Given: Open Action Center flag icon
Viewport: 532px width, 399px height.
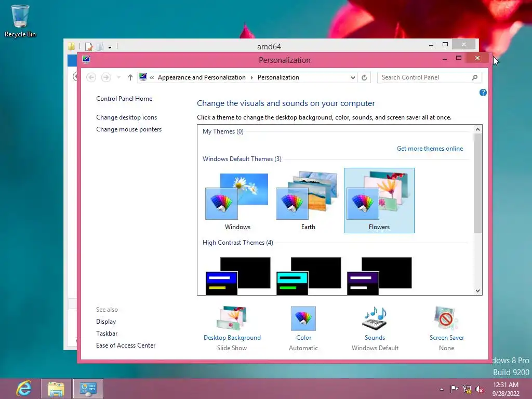Looking at the screenshot, I should [x=454, y=389].
